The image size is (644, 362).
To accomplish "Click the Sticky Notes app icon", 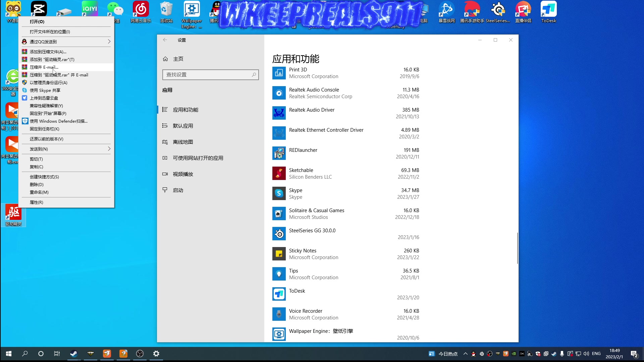I will pyautogui.click(x=279, y=254).
